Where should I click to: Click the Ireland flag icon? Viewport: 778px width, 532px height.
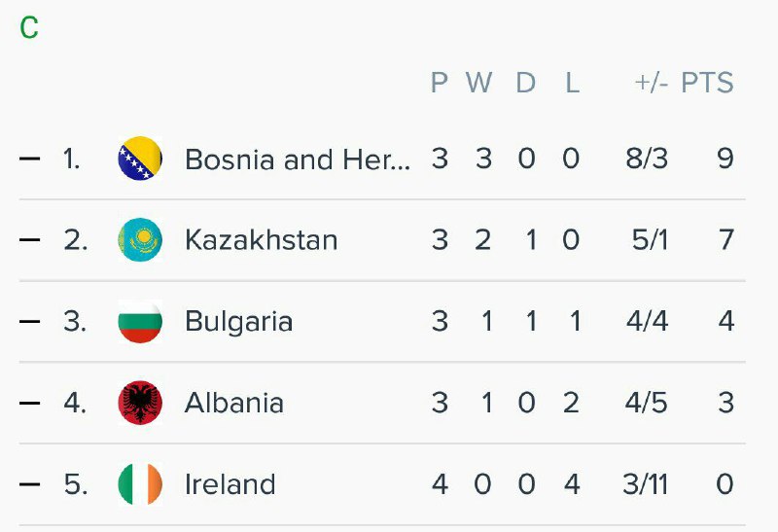(x=140, y=484)
